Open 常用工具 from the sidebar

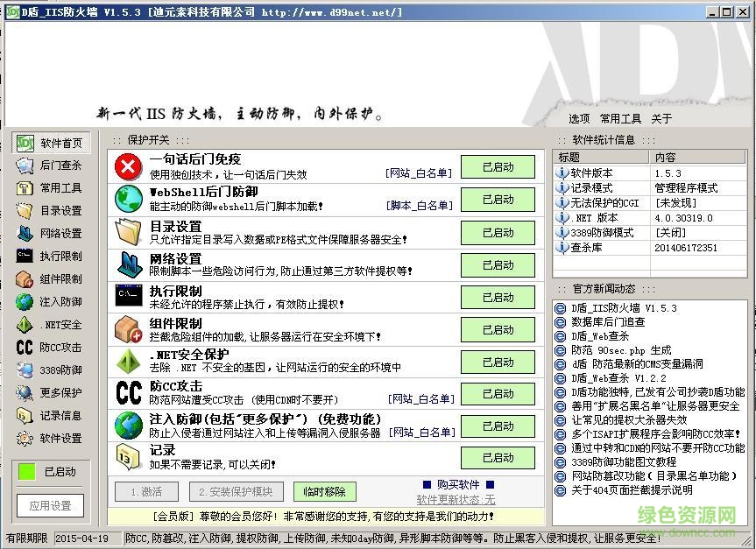pyautogui.click(x=50, y=188)
